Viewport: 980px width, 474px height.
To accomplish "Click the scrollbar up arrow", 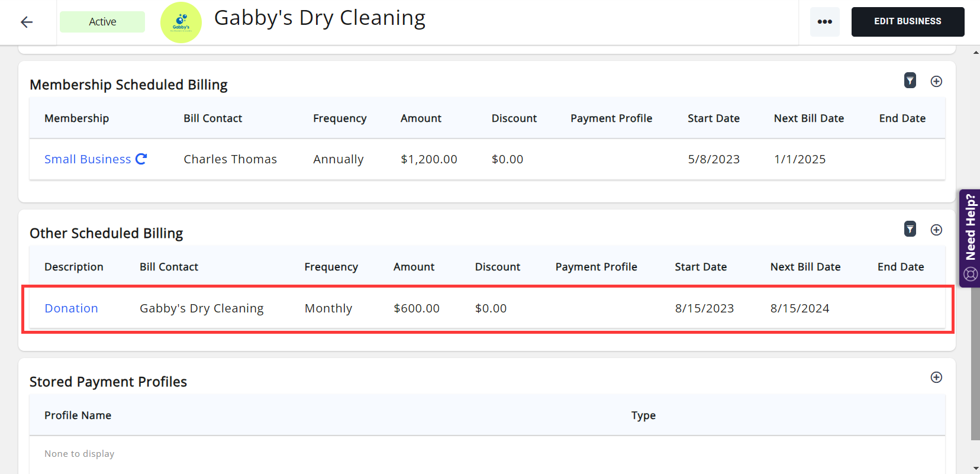I will 975,53.
